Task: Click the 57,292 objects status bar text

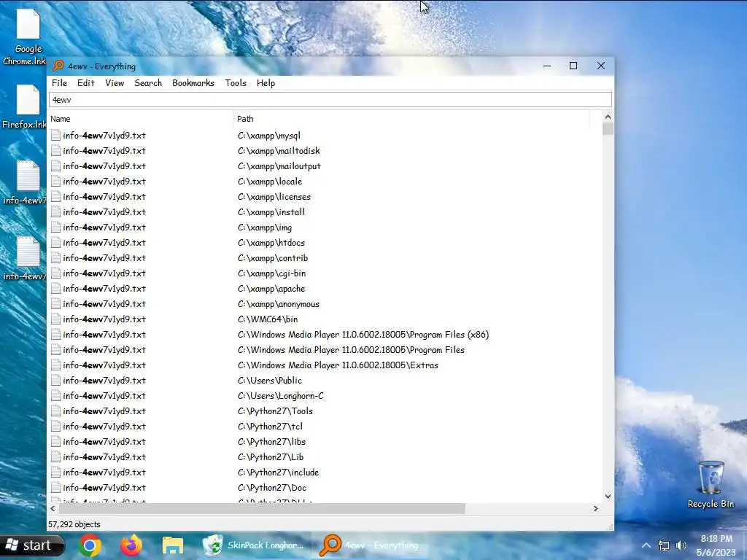Action: 74,524
